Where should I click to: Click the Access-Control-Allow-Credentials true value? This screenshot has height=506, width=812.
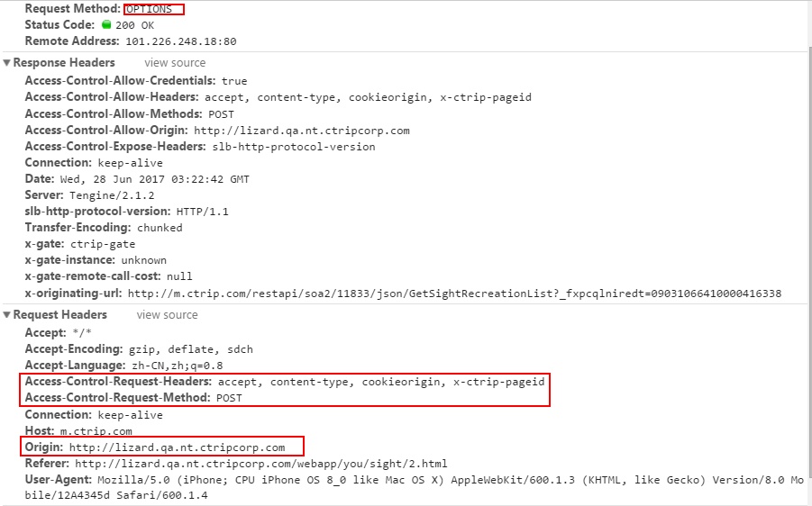234,81
